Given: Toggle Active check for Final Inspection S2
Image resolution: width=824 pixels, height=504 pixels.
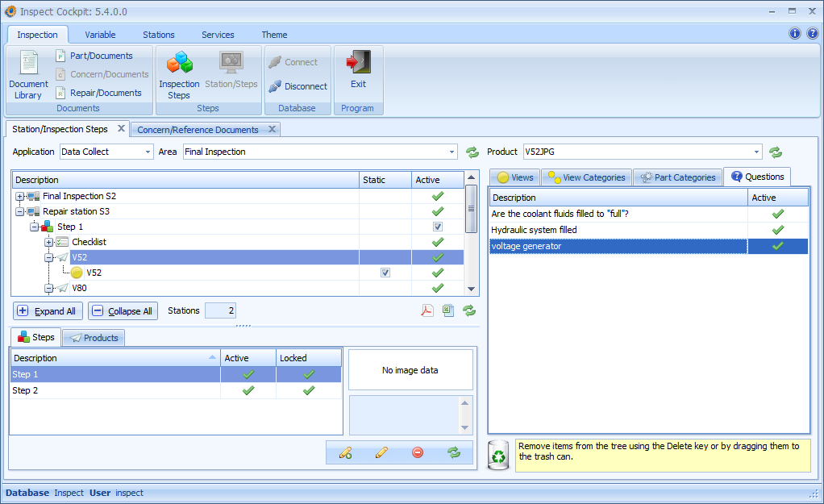Looking at the screenshot, I should click(x=438, y=196).
